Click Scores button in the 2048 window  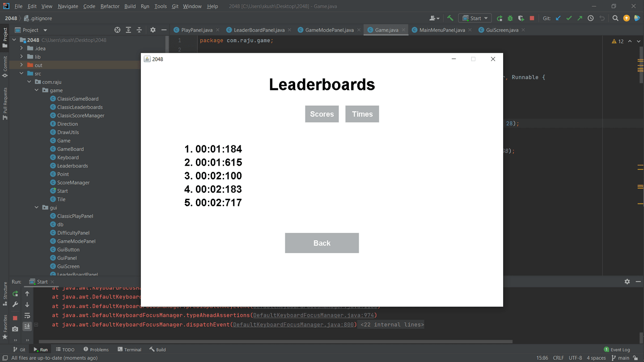[x=322, y=114]
